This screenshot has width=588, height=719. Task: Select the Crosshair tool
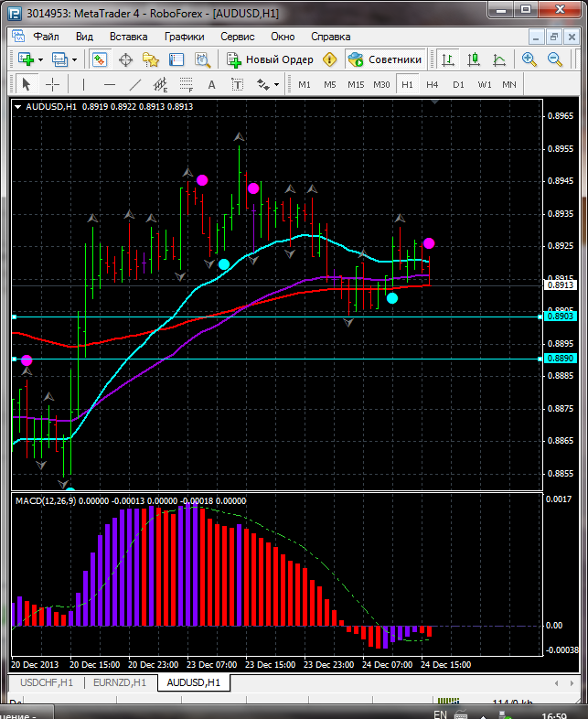[53, 84]
